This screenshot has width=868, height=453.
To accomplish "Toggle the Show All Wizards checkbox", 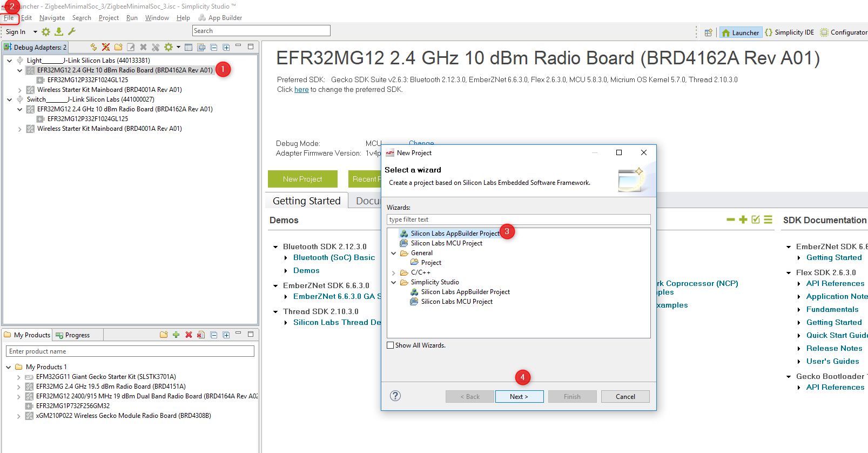I will [x=390, y=345].
